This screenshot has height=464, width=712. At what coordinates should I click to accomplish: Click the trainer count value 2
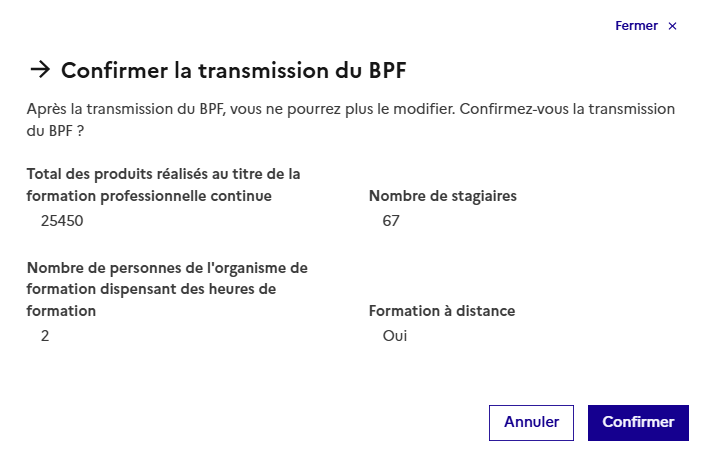pos(45,336)
